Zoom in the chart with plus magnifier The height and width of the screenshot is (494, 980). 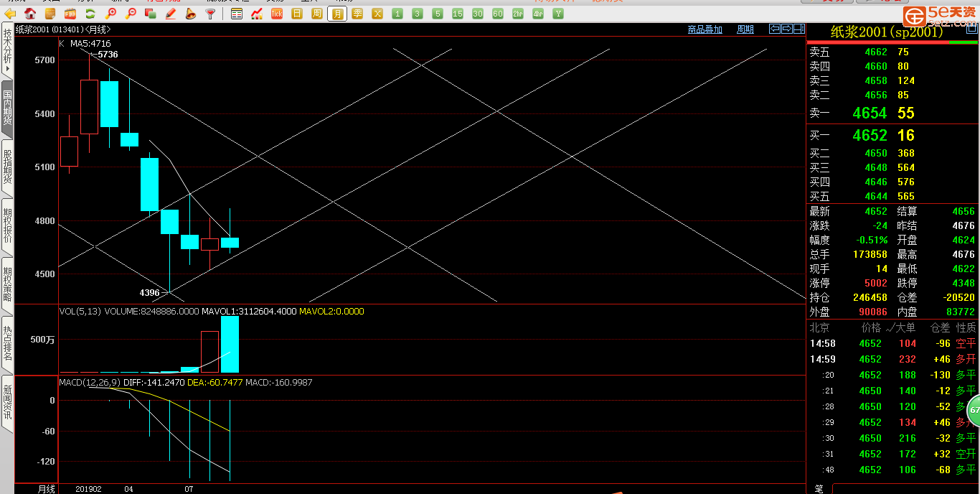pyautogui.click(x=110, y=14)
